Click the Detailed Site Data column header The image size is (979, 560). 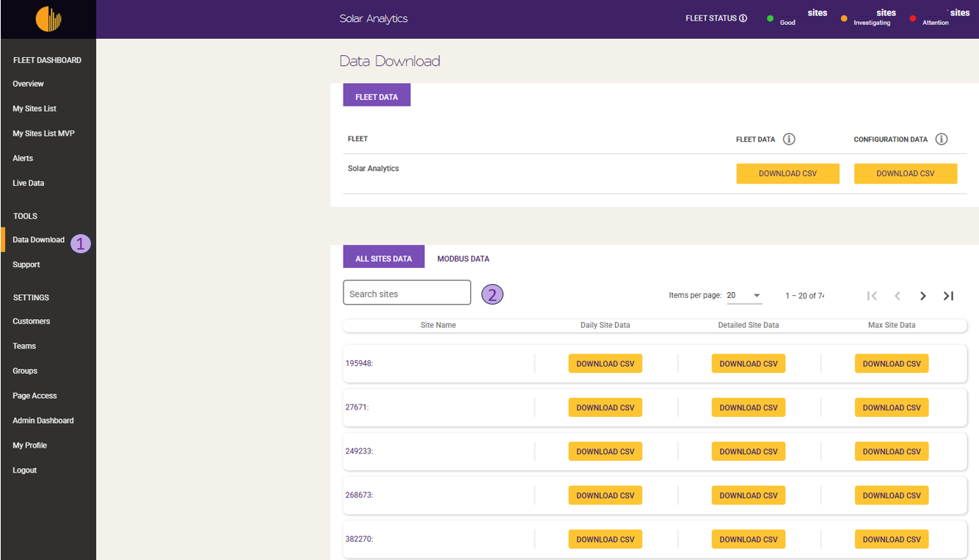[749, 325]
